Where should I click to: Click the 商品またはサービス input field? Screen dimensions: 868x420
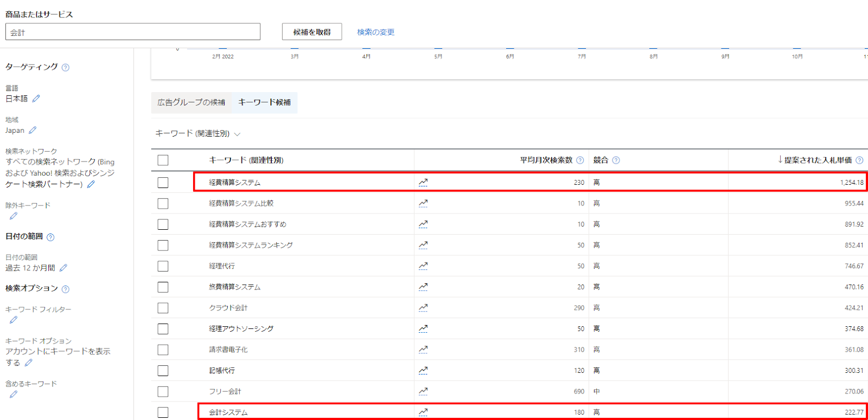(133, 32)
